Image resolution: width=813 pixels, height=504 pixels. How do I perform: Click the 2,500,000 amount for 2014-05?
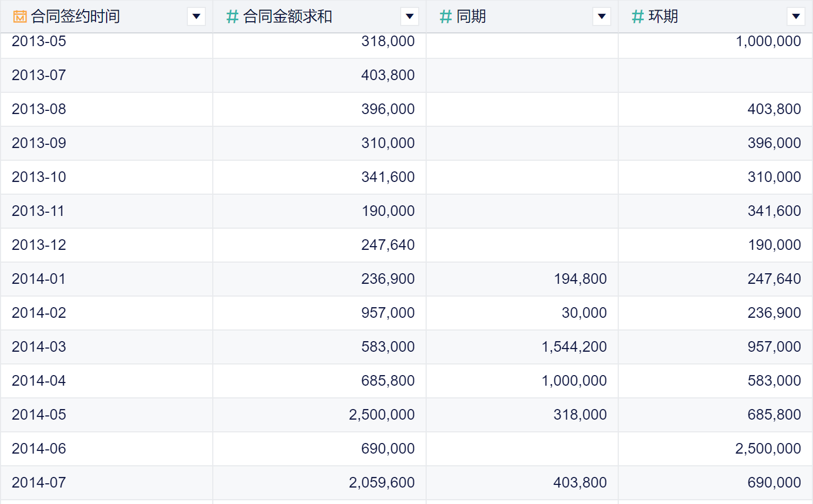[382, 415]
